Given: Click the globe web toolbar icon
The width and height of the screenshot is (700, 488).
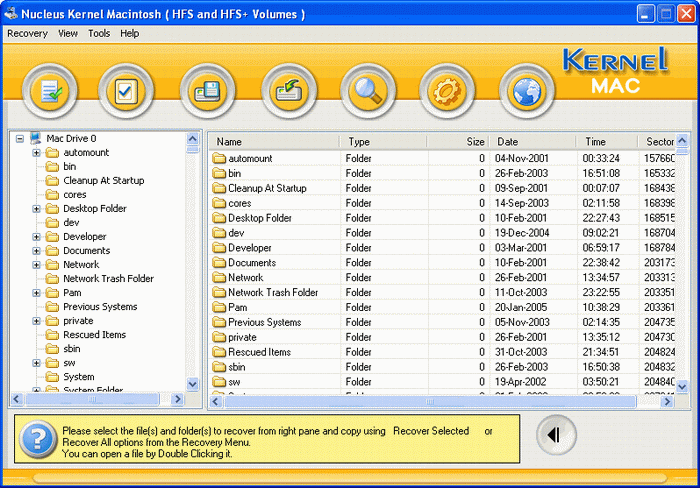Looking at the screenshot, I should tap(527, 92).
